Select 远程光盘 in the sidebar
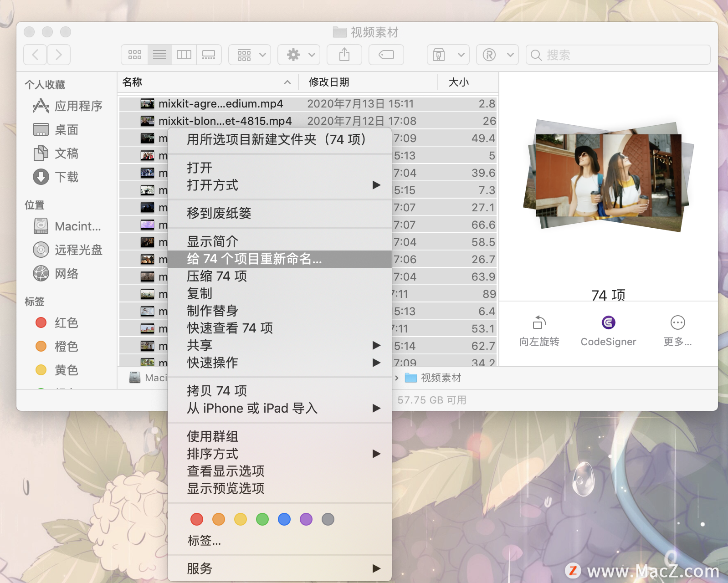 67,250
